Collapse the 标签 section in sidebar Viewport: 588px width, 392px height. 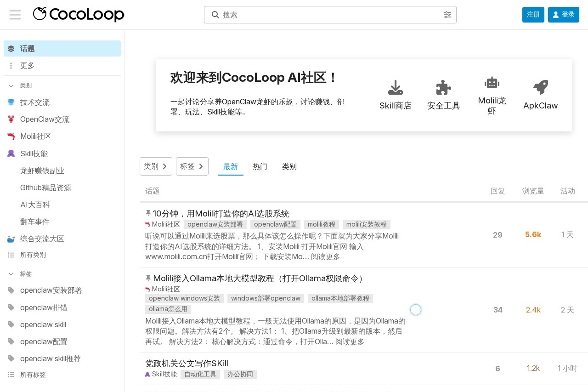point(11,274)
